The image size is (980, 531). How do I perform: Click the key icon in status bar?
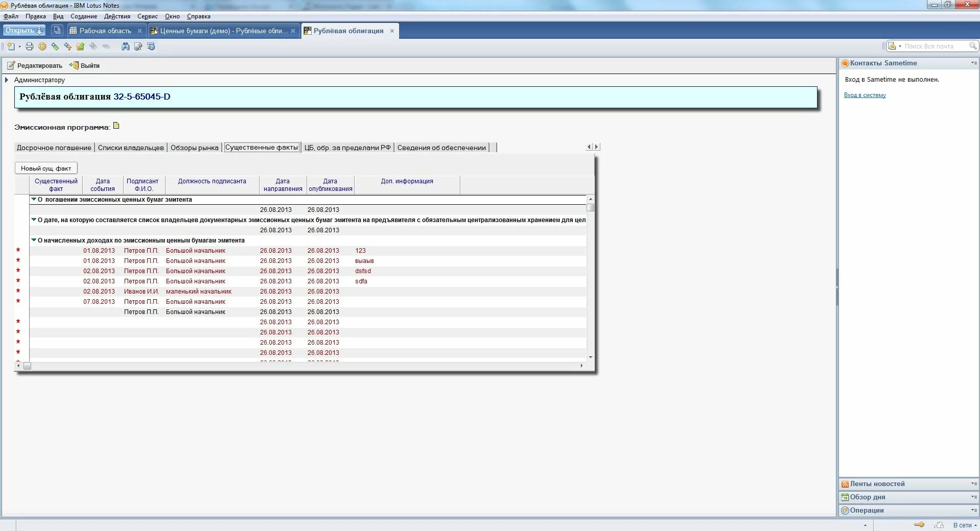[919, 525]
